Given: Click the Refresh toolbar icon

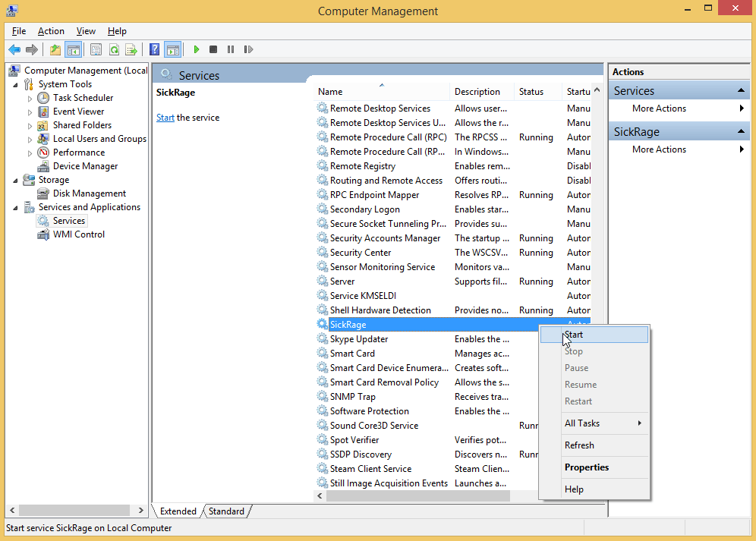Looking at the screenshot, I should [114, 49].
